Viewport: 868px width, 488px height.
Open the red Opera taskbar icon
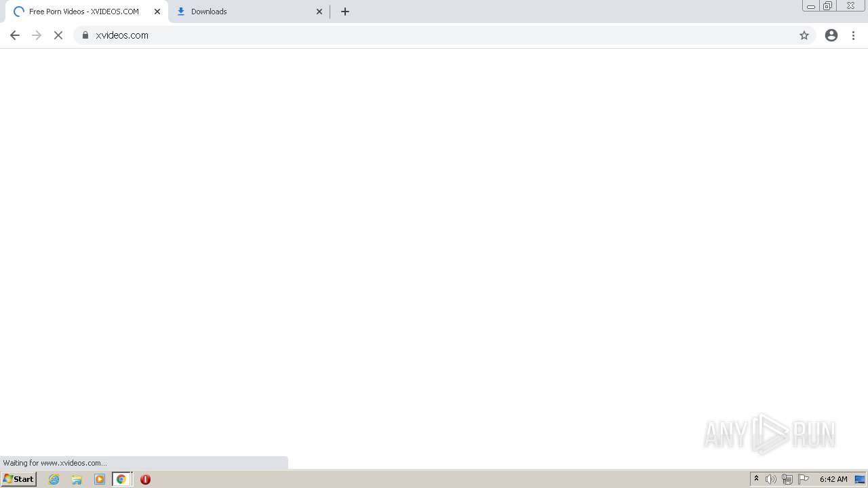145,479
